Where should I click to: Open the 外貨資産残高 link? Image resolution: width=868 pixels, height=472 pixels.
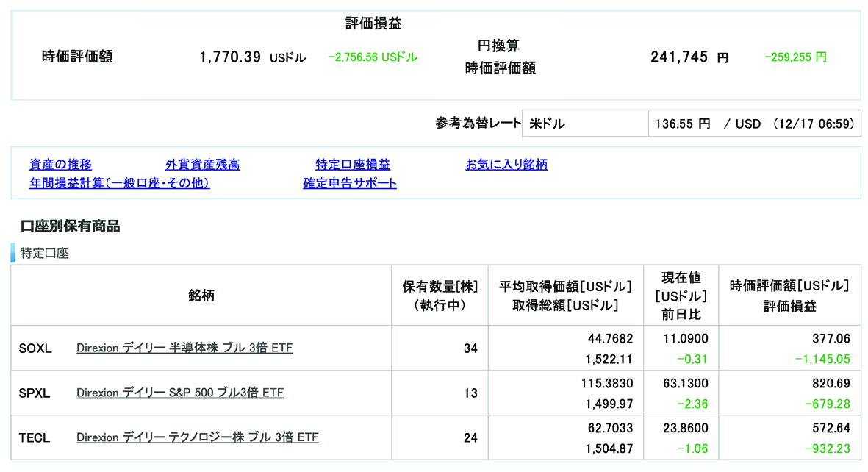click(203, 165)
